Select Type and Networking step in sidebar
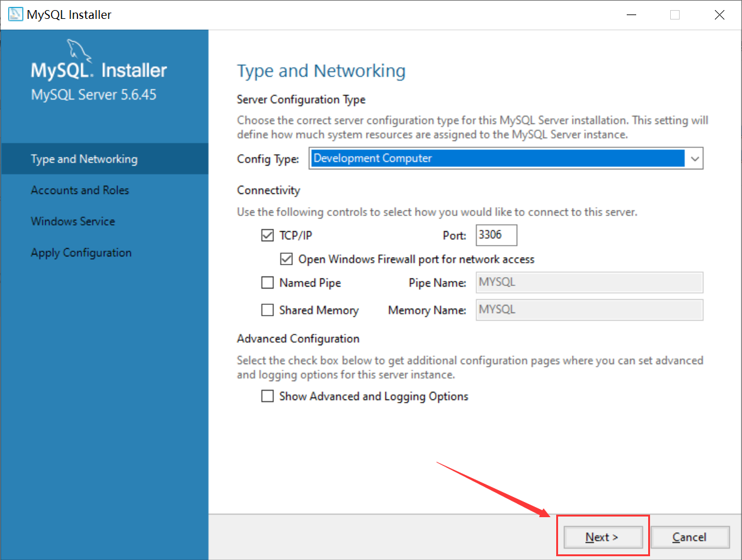The width and height of the screenshot is (742, 560). coord(104,159)
